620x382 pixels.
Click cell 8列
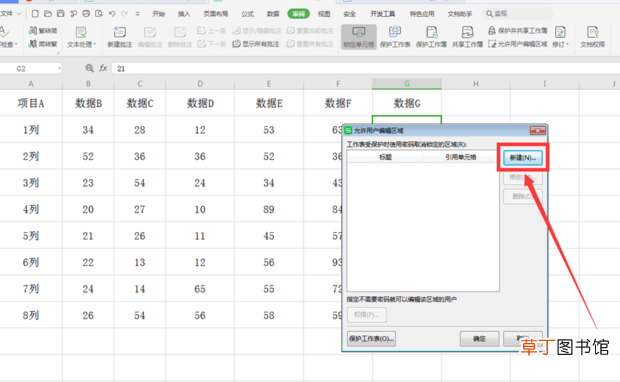pos(31,315)
